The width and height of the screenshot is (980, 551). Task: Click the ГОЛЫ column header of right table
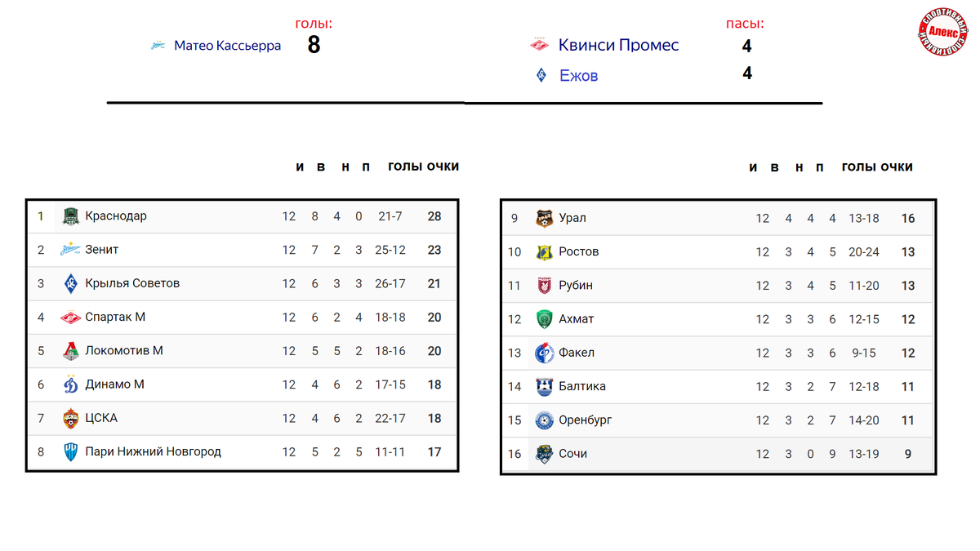859,167
